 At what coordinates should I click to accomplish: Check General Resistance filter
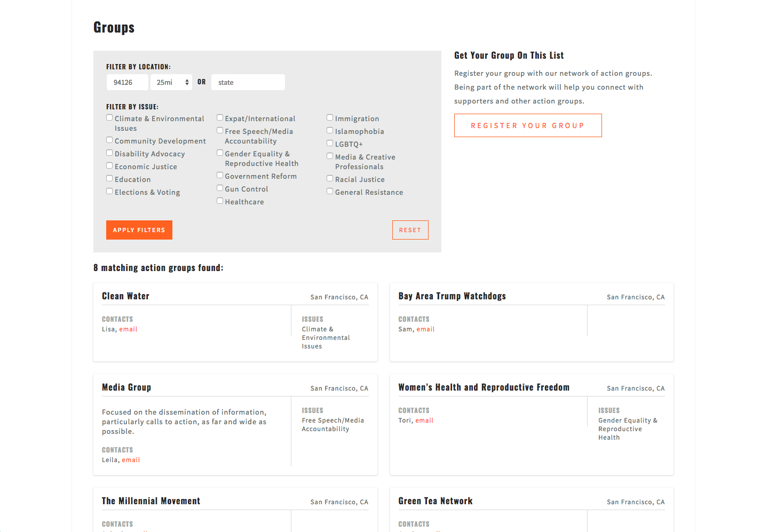(330, 192)
